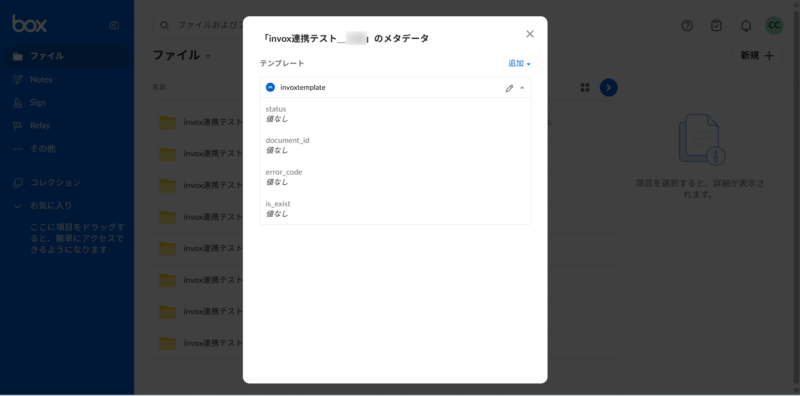Click the 値なし value under is_exist
The width and height of the screenshot is (800, 396).
click(277, 213)
